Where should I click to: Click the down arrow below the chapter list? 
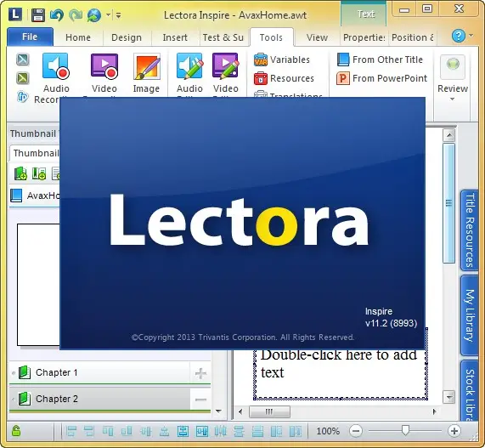coord(218,411)
